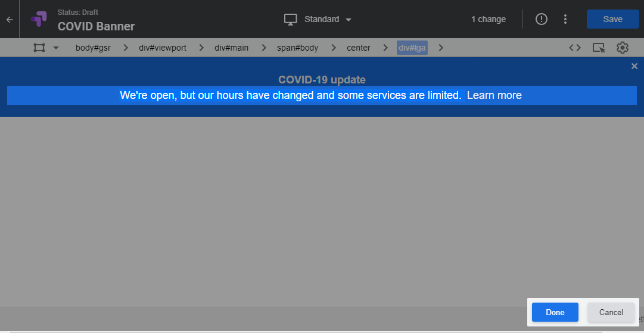
Task: Click the element selector rectangle icon
Action: tap(39, 48)
